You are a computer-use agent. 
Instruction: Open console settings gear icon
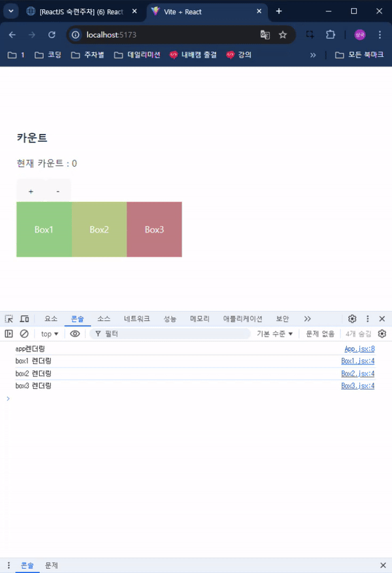(x=382, y=334)
